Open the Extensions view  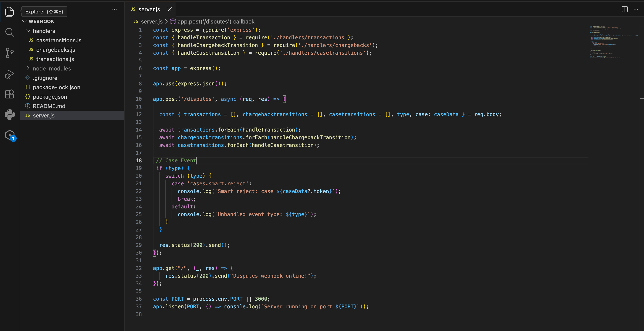9,94
